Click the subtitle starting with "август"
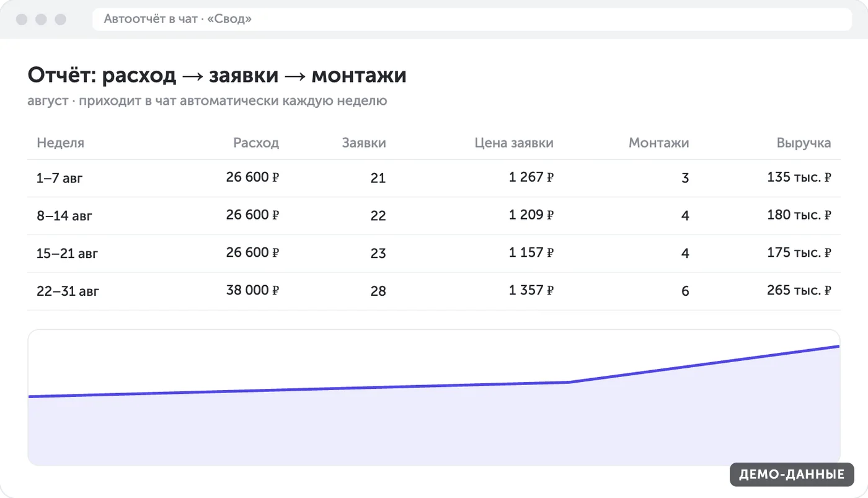Screen dimensions: 868x498 click(x=207, y=100)
